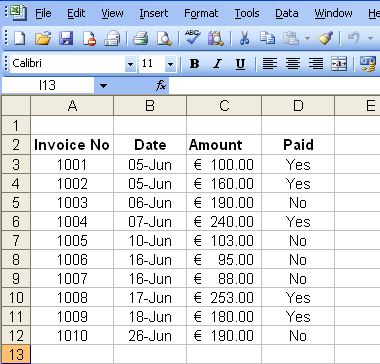
Task: Select column A header
Action: [x=72, y=106]
